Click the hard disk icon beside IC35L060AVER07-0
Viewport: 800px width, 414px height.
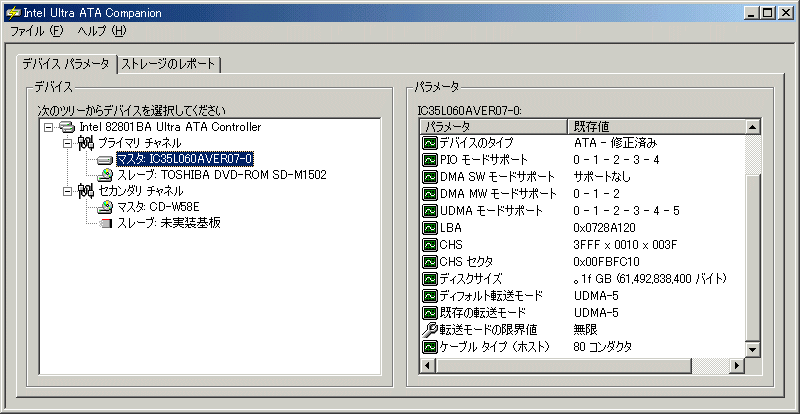[x=105, y=160]
